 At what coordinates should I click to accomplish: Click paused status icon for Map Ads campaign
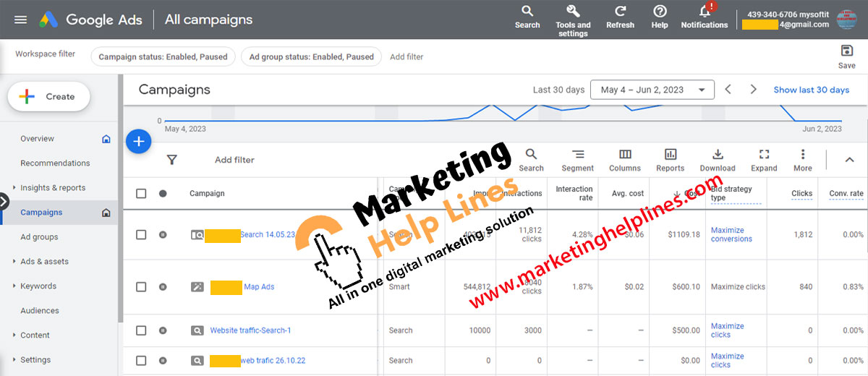[163, 287]
